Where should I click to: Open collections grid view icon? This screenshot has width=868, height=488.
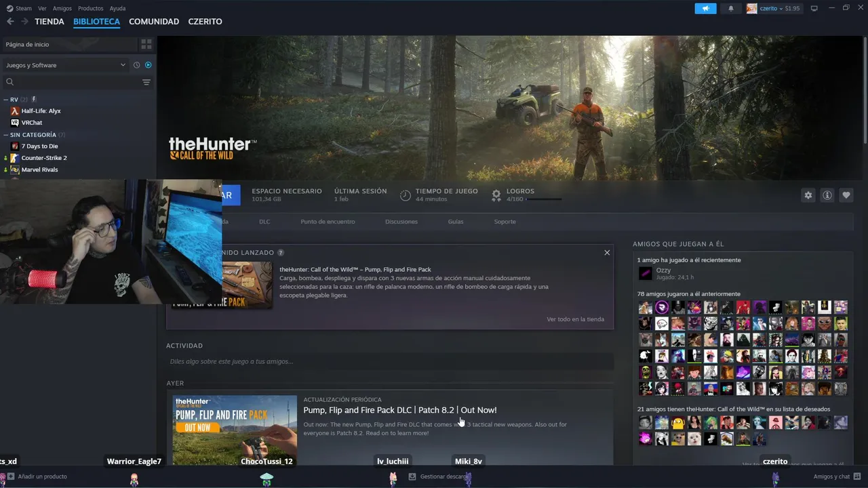click(x=146, y=44)
